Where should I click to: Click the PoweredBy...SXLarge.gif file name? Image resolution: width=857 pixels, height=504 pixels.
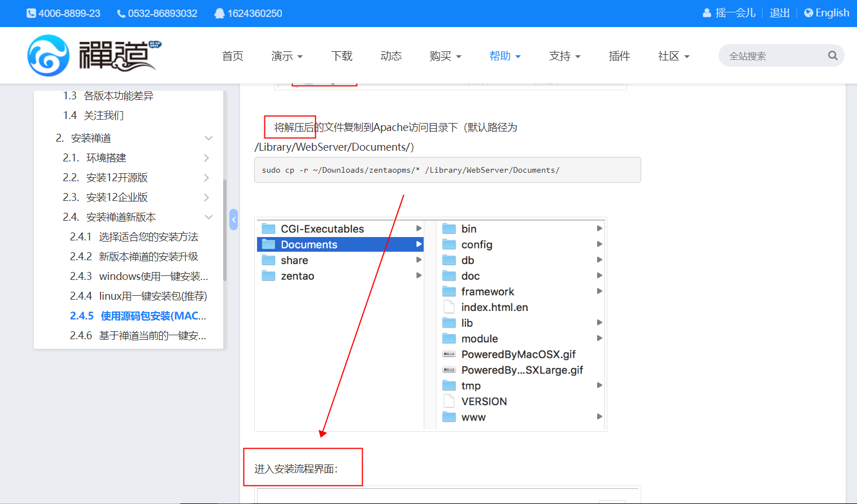522,370
